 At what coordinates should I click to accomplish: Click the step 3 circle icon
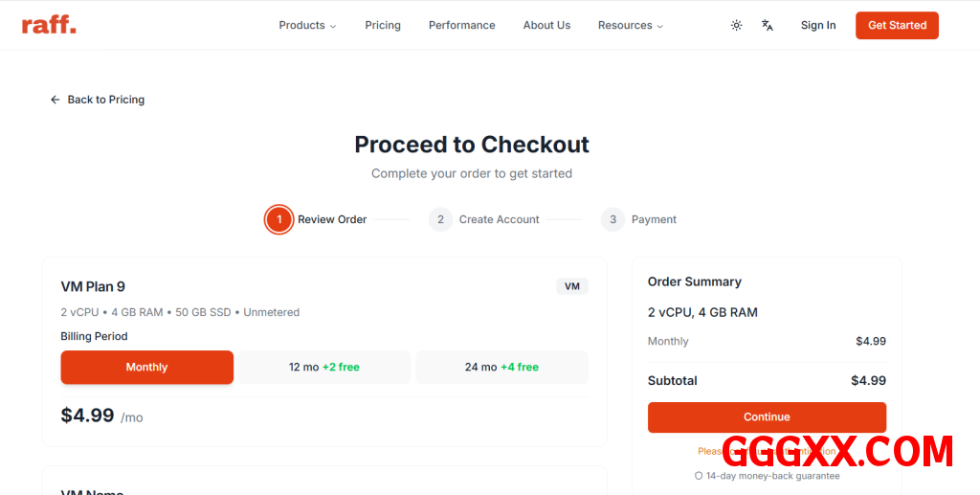pyautogui.click(x=612, y=219)
